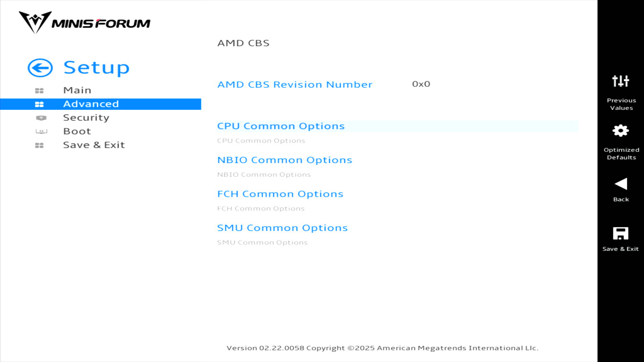This screenshot has height=362, width=644.
Task: Go to the Boot tab
Action: [77, 131]
